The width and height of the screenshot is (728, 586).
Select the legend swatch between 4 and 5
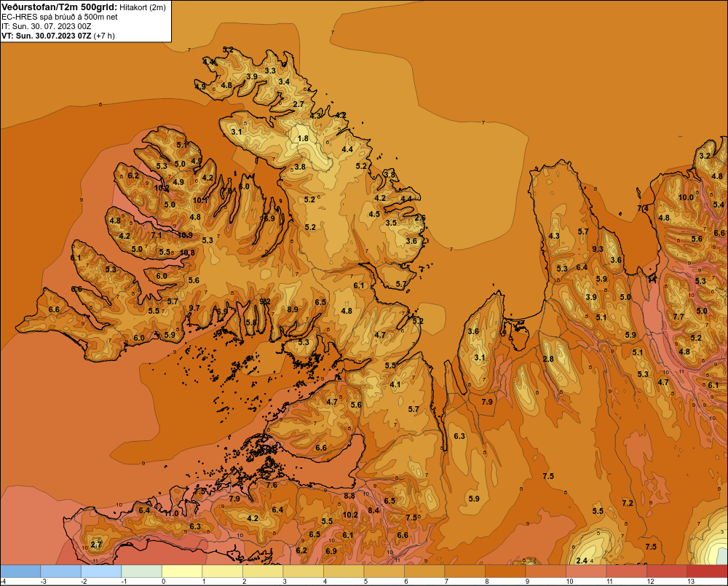pyautogui.click(x=344, y=571)
